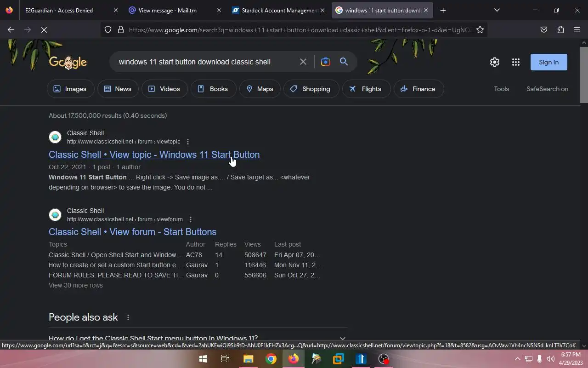The image size is (588, 368).
Task: Open options for the viewforum result
Action: click(x=190, y=219)
